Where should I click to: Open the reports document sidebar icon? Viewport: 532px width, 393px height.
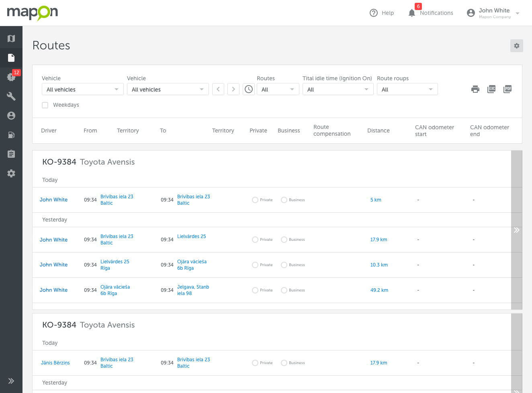[11, 58]
